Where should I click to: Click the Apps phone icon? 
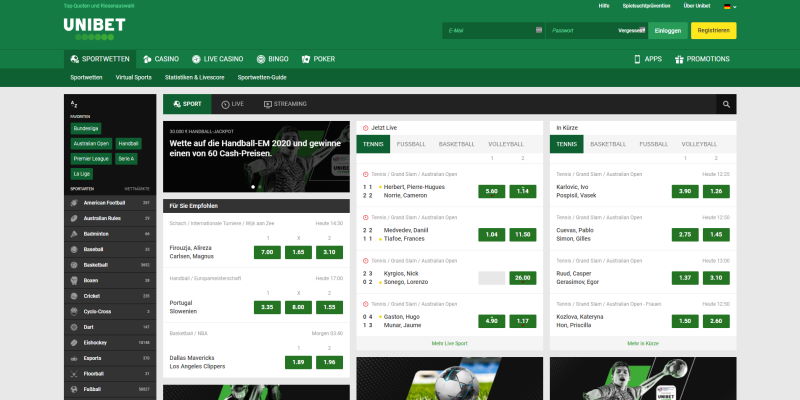coord(637,59)
